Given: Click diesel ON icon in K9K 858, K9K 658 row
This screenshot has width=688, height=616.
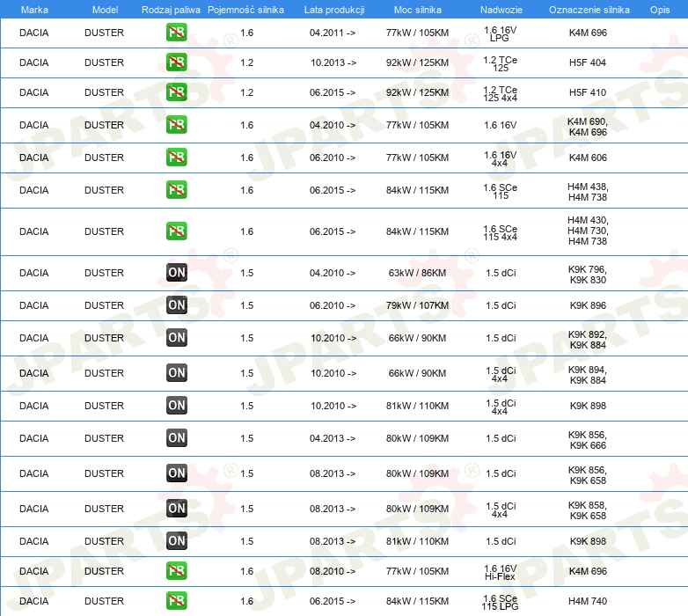Looking at the screenshot, I should (x=176, y=508).
